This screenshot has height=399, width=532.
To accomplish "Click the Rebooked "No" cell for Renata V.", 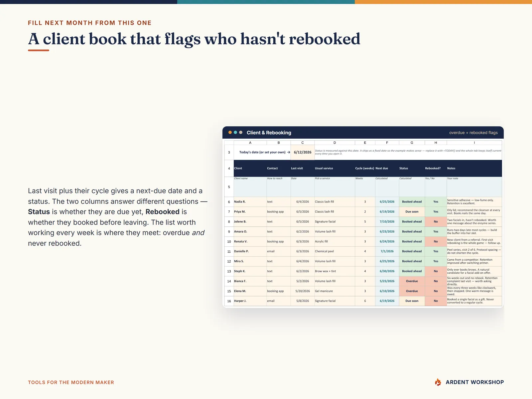I will point(436,241).
